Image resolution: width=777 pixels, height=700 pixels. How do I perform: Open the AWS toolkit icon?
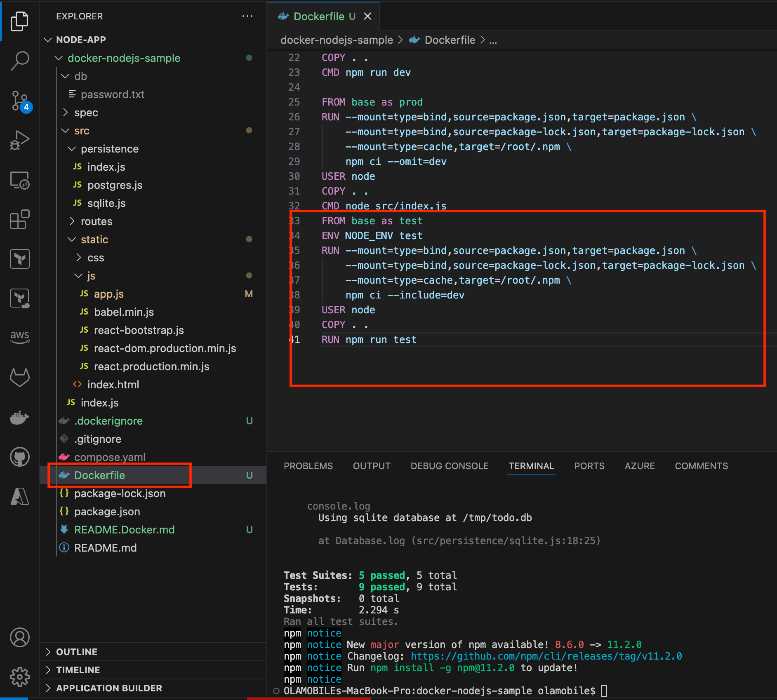[19, 337]
